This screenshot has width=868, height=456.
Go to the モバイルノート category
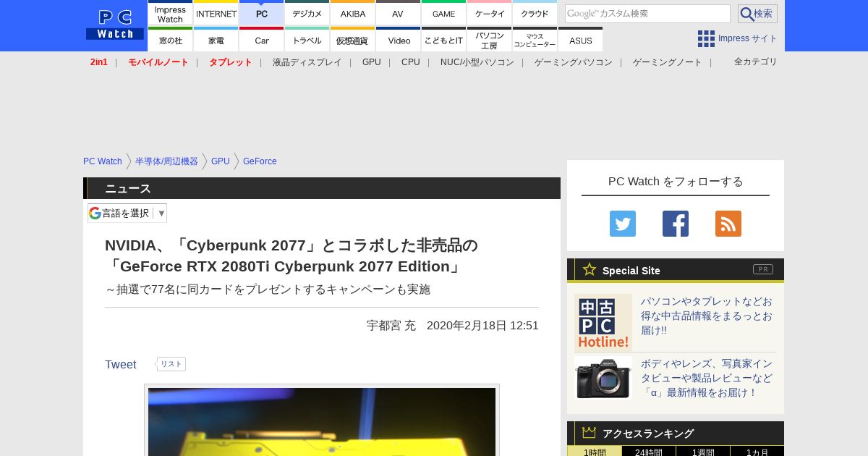[158, 62]
